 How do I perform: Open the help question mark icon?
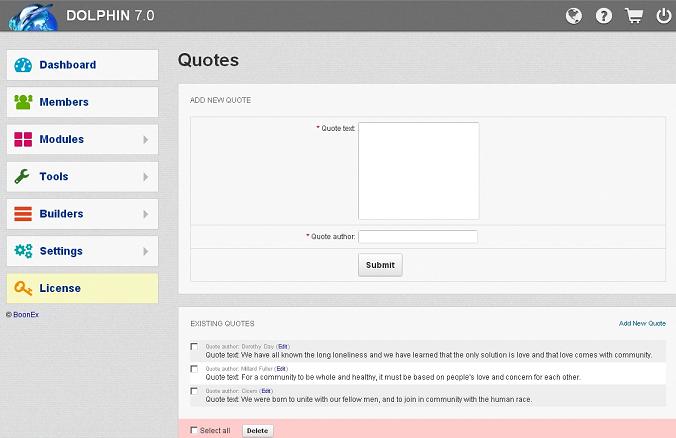point(604,16)
